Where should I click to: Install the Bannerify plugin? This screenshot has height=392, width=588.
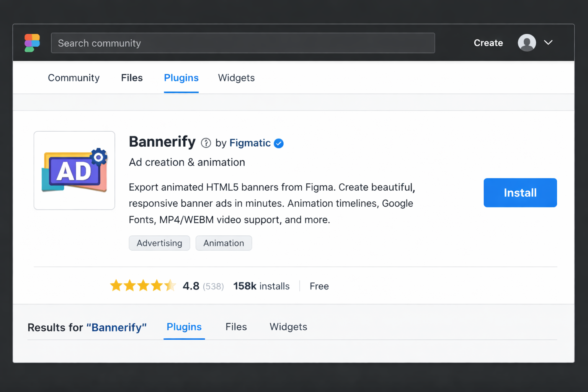click(x=520, y=193)
